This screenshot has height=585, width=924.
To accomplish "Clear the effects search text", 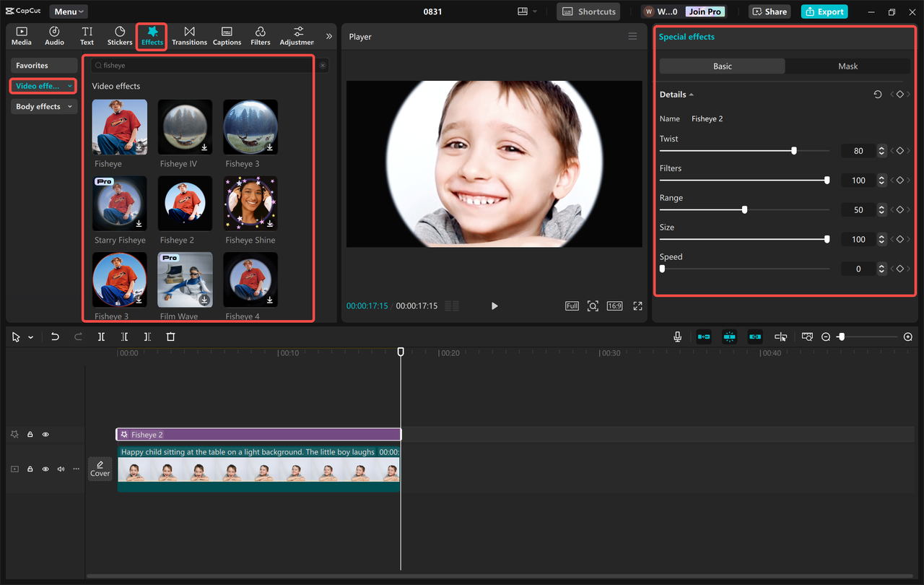I will click(x=323, y=65).
